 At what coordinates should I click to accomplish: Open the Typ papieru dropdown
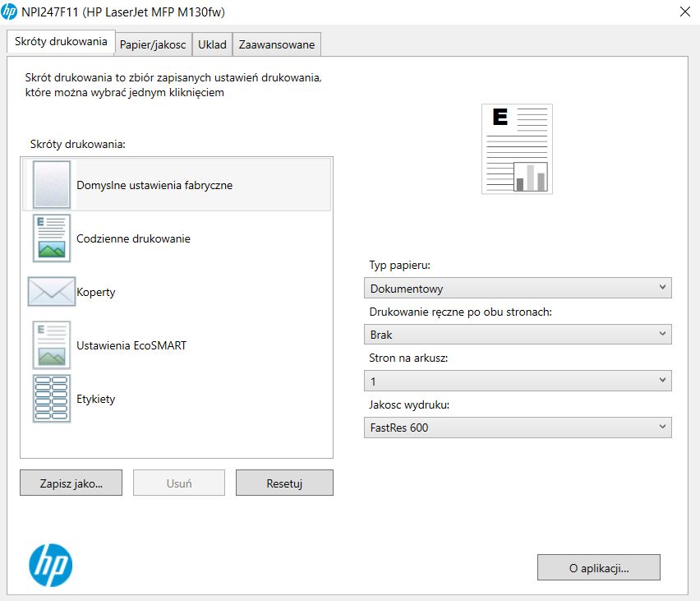pyautogui.click(x=518, y=289)
